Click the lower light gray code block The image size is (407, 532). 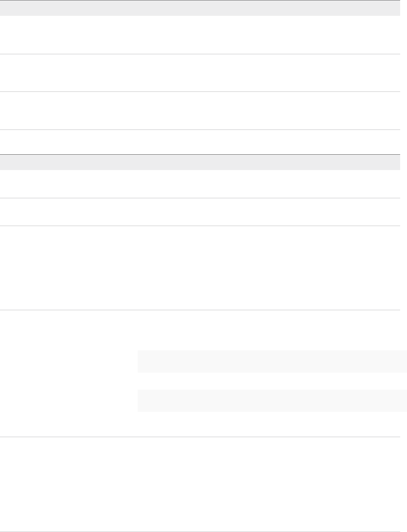[272, 401]
